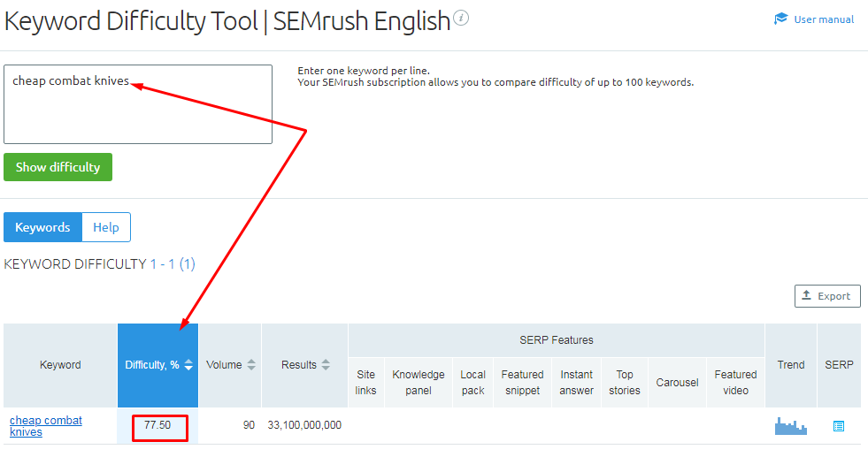Select the Trend column header
868x457 pixels.
791,365
